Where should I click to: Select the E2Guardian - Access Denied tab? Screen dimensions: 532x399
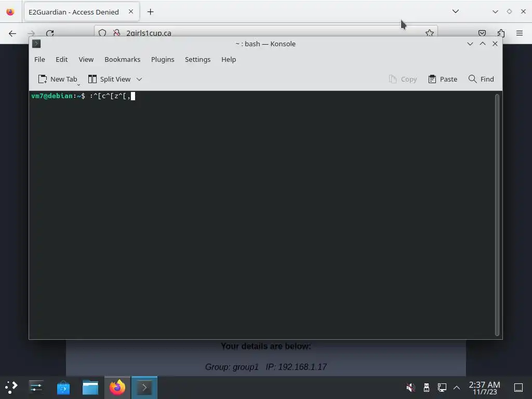[x=82, y=12]
